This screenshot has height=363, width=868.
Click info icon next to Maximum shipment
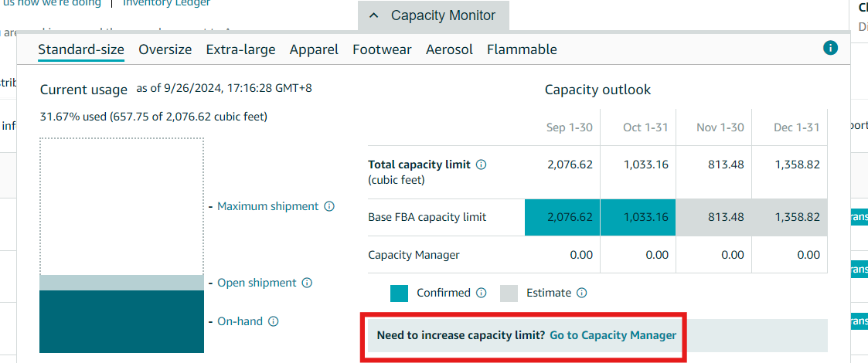tap(329, 206)
